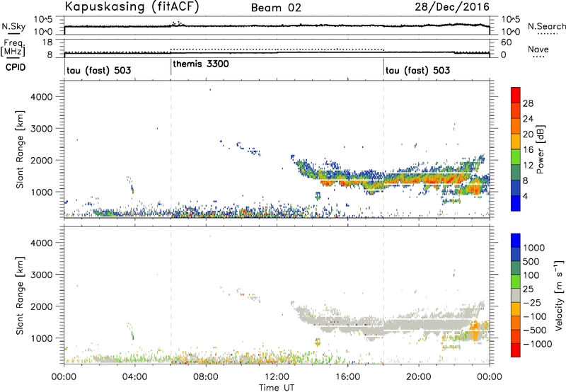
Task: Click the 'CPID' row label
Action: click(16, 67)
